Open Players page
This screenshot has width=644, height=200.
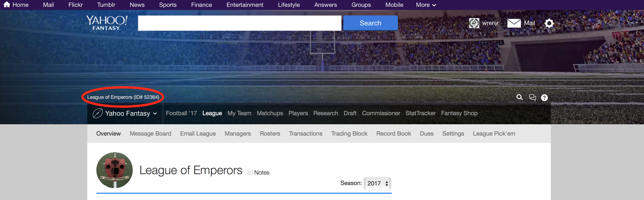click(298, 113)
